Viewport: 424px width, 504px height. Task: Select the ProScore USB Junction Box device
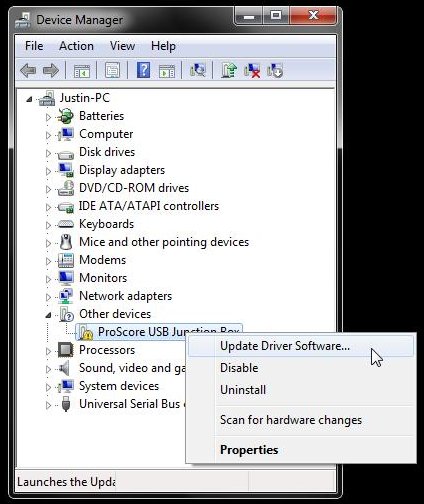(159, 332)
